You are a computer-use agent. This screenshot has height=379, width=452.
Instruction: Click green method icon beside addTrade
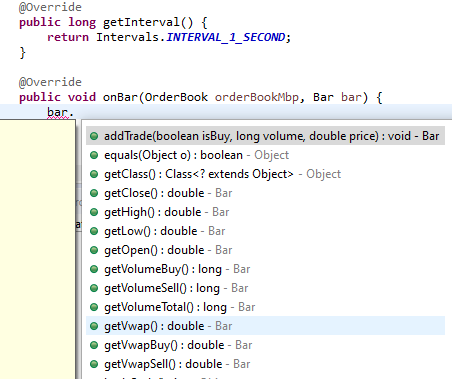tap(94, 136)
